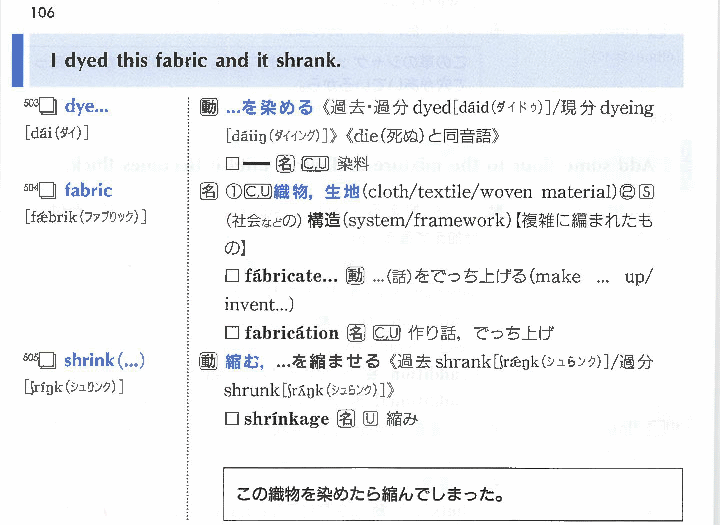
Task: Click the noun (名) icon after fabricátion
Action: [355, 333]
